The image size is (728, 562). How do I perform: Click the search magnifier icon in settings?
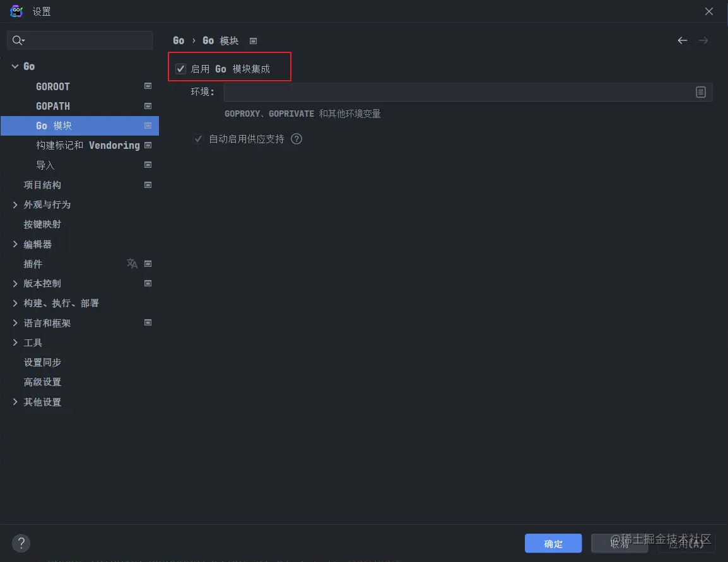point(18,40)
